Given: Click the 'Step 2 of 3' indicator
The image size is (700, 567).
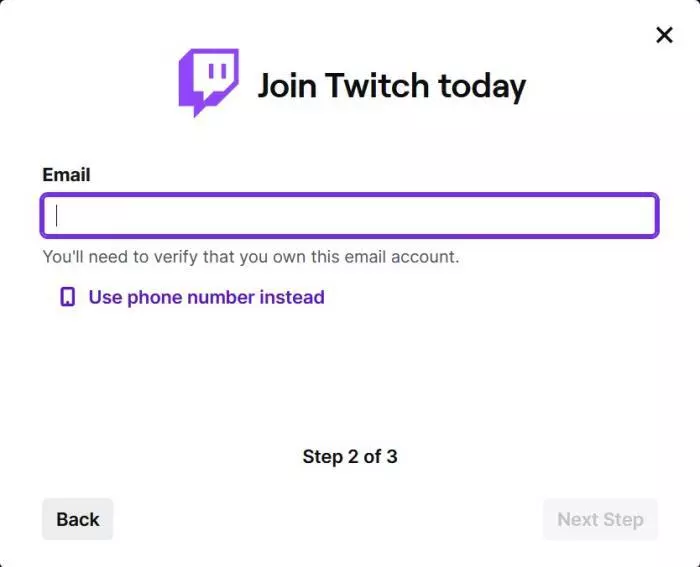Looking at the screenshot, I should (350, 457).
